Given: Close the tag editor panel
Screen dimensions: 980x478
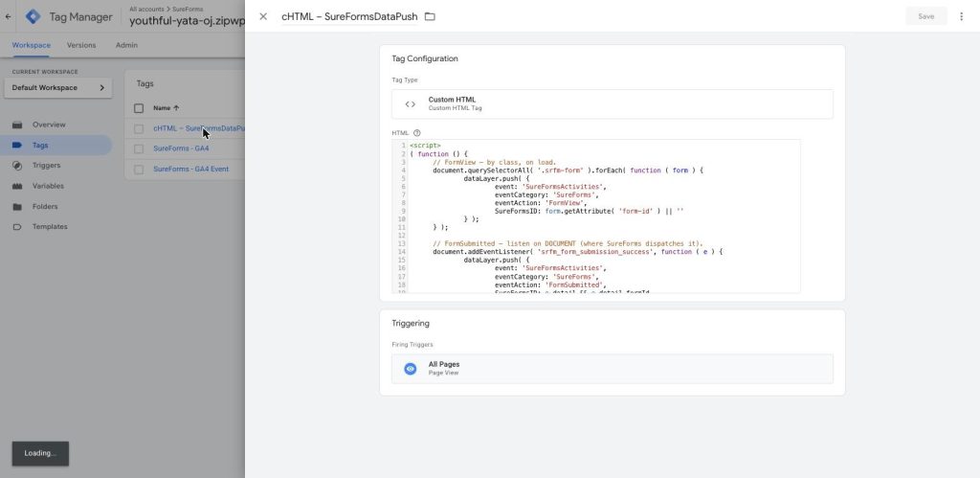Looking at the screenshot, I should (x=263, y=17).
